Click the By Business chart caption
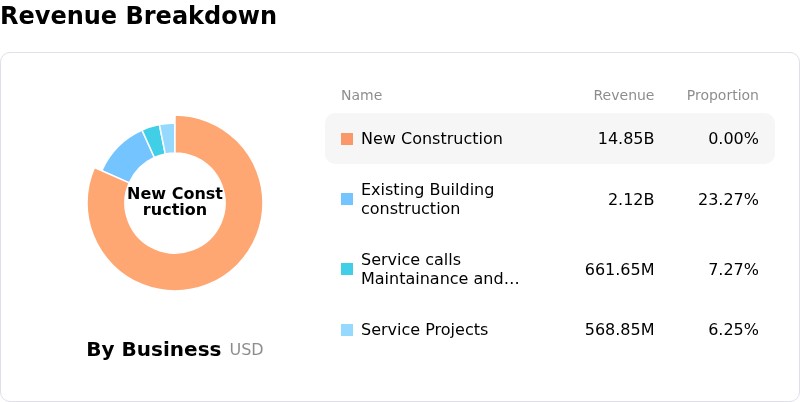 click(x=154, y=349)
